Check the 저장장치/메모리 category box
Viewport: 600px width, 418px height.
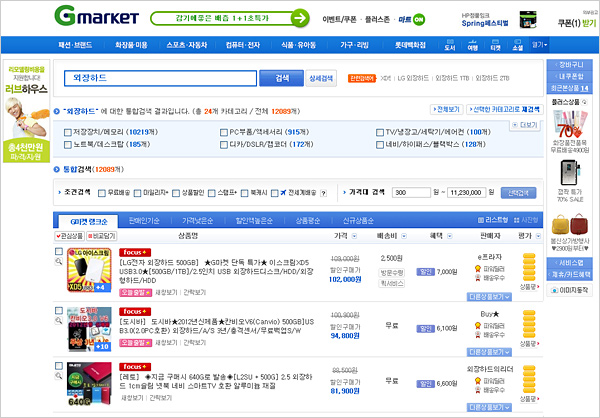click(68, 132)
